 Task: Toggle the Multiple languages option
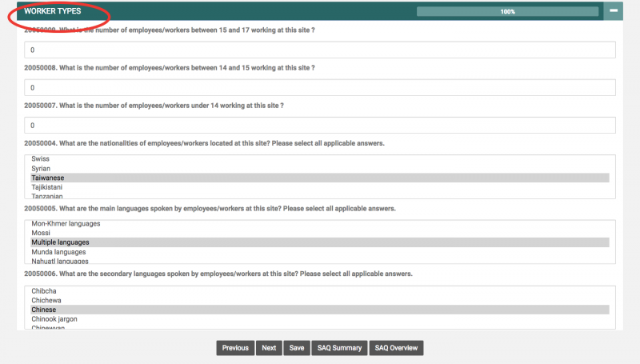60,242
